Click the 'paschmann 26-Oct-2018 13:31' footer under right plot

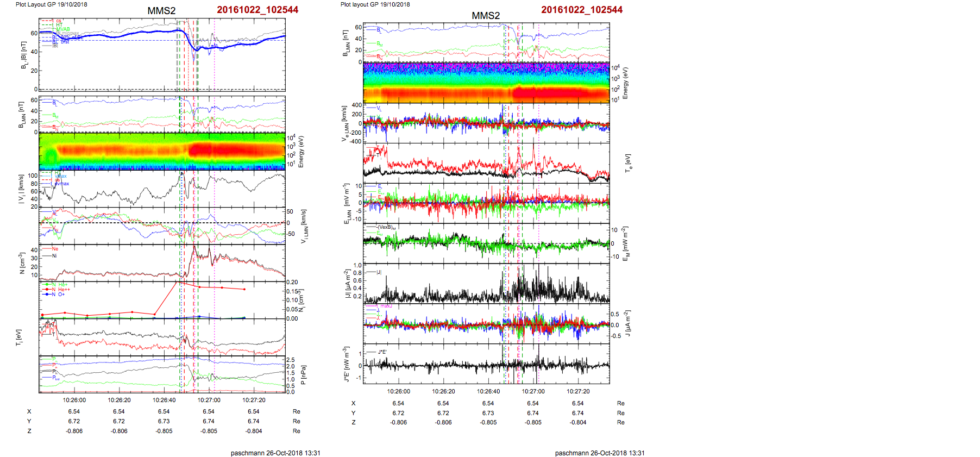coord(599,453)
